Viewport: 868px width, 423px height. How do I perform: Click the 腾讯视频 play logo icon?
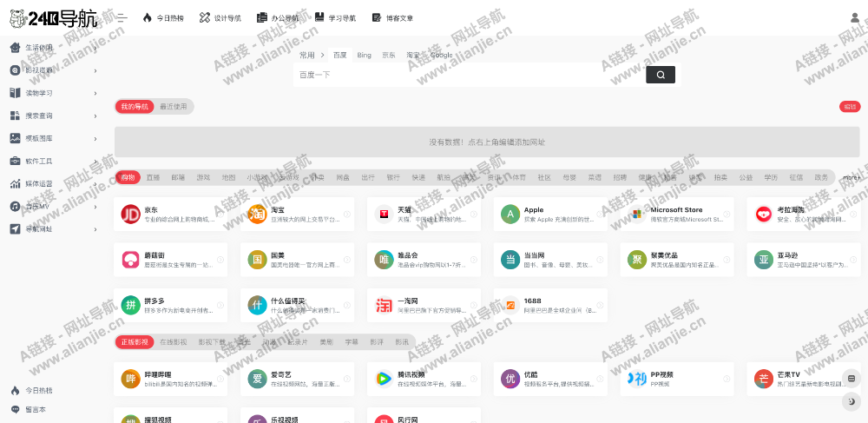pos(385,379)
